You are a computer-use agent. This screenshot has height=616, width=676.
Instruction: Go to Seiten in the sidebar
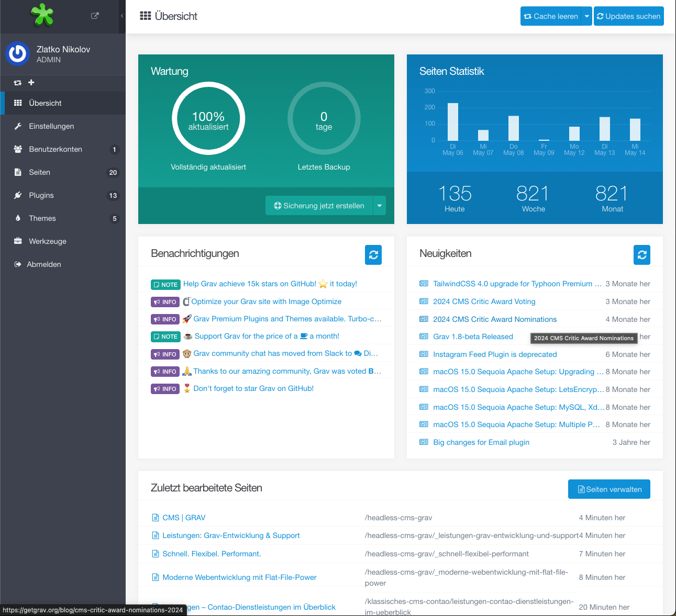pyautogui.click(x=63, y=172)
